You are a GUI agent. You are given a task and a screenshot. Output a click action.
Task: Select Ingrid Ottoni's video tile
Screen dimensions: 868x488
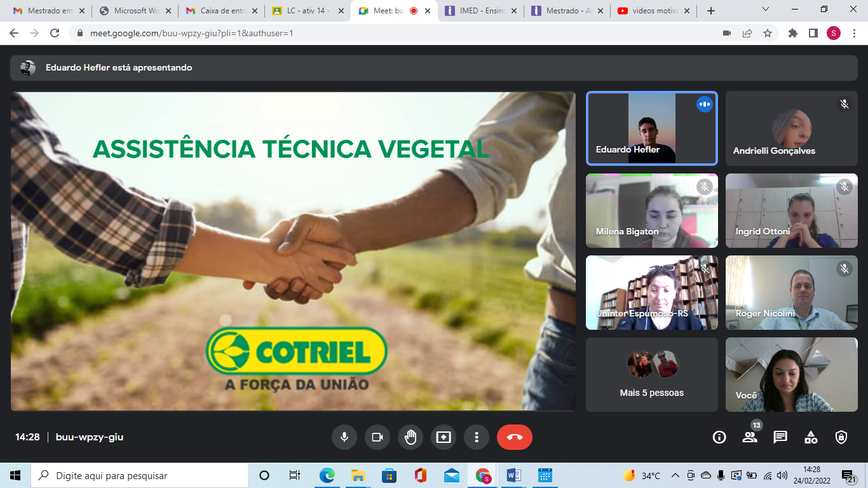pyautogui.click(x=792, y=210)
